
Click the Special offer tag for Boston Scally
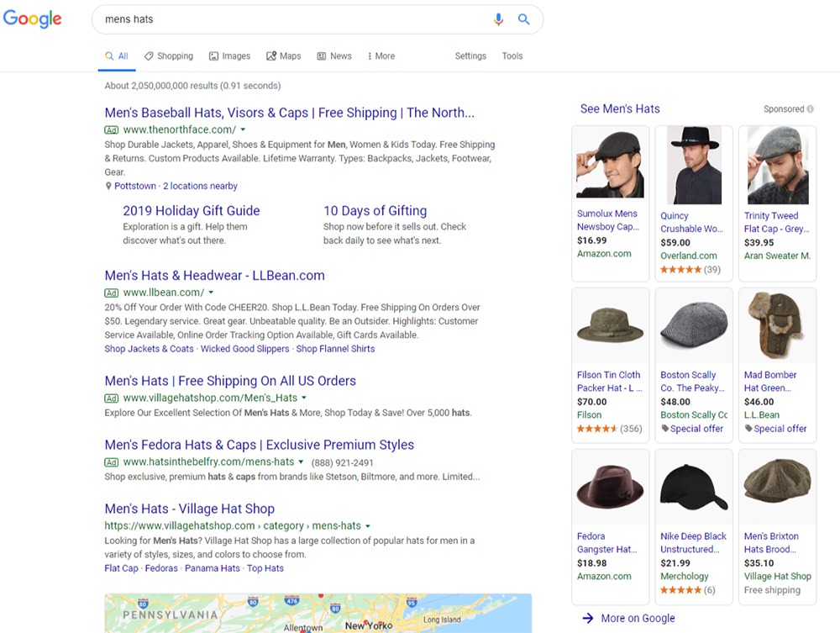click(692, 429)
